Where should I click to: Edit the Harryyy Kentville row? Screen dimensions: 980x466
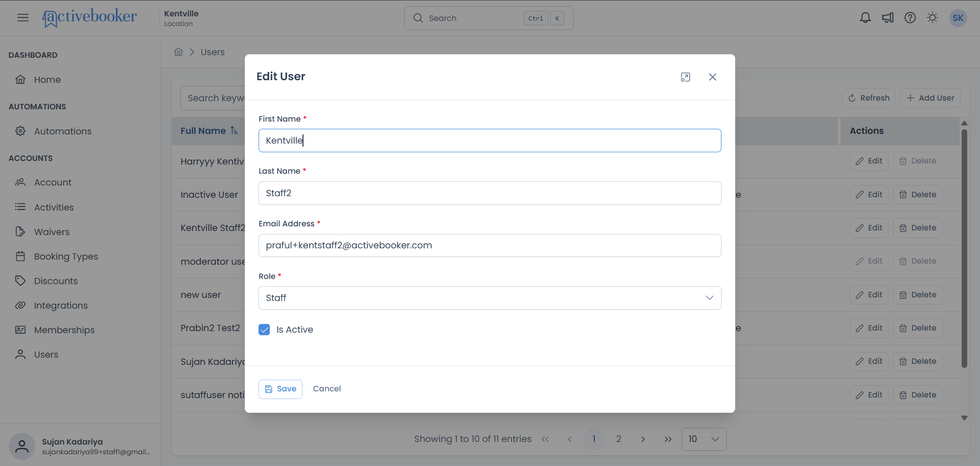click(x=869, y=161)
